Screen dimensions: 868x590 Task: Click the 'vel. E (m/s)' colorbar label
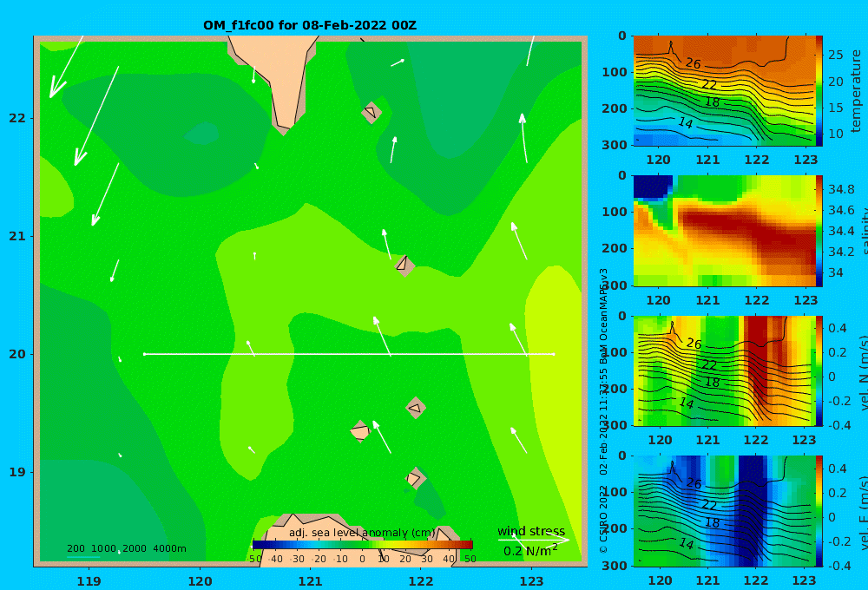[x=863, y=513]
